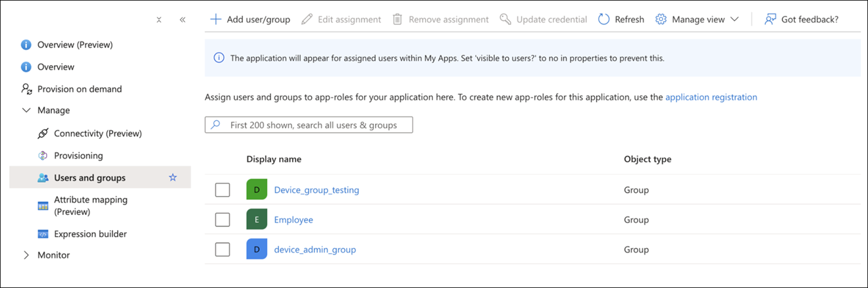Open the Employee group link
This screenshot has height=288, width=868.
(294, 220)
